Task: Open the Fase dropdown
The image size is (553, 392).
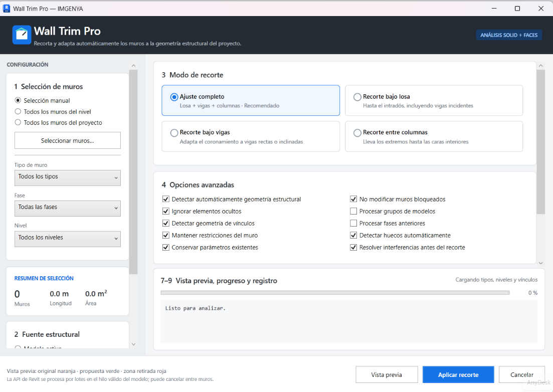Action: (67, 209)
